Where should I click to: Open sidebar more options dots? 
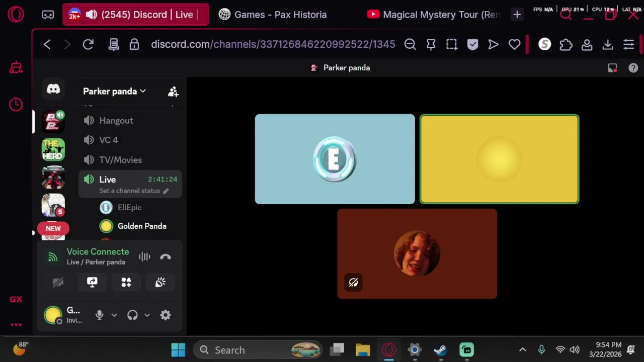pos(16,324)
